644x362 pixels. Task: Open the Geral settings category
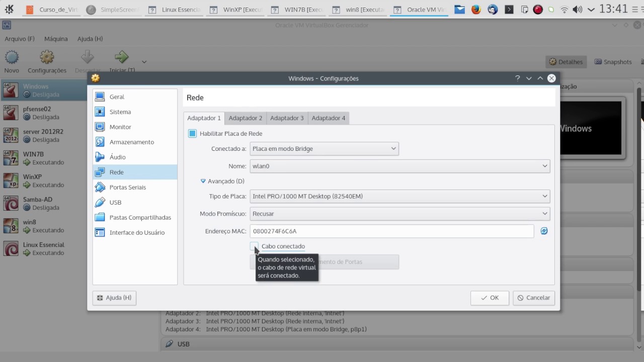(x=135, y=97)
